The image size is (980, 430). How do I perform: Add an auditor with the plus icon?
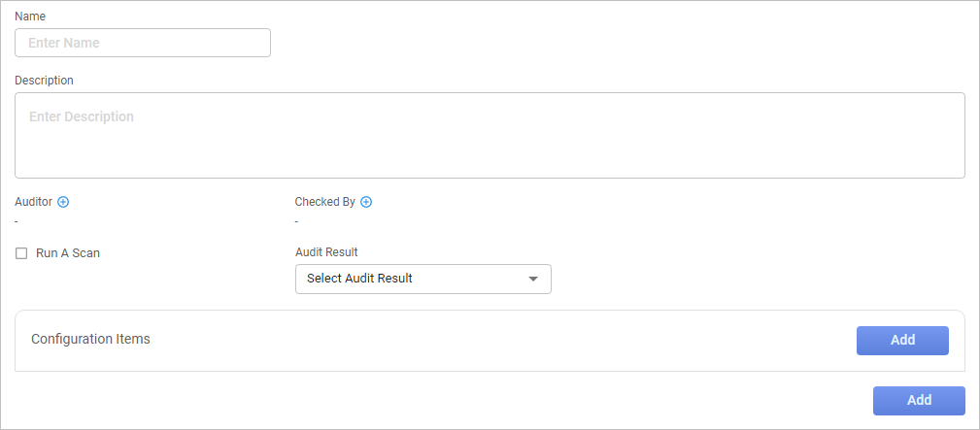(x=63, y=202)
